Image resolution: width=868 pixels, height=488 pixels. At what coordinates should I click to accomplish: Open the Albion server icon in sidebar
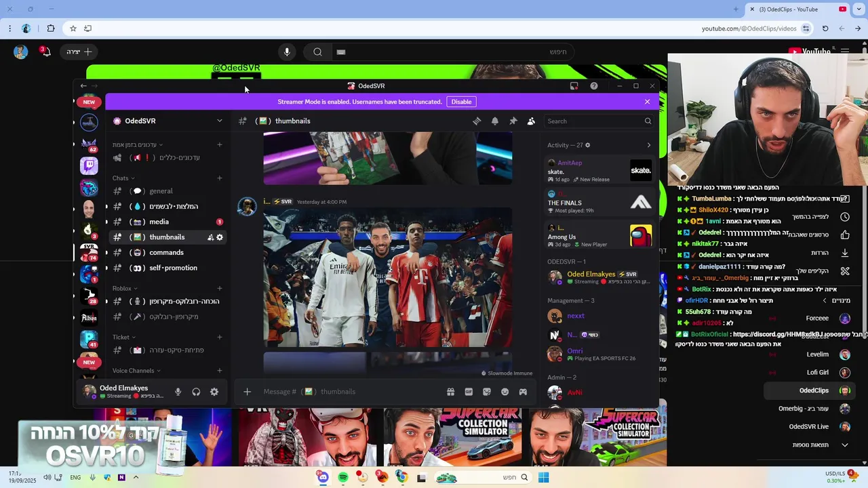point(89,318)
